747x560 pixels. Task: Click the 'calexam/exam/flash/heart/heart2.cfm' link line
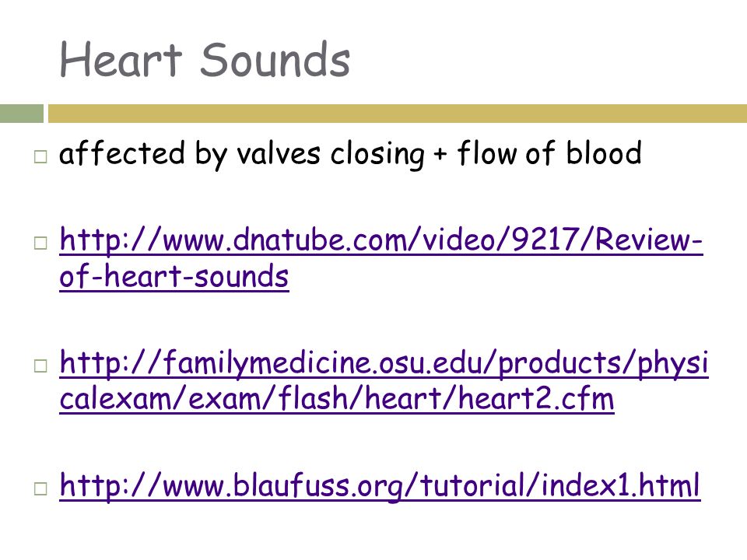tap(337, 398)
